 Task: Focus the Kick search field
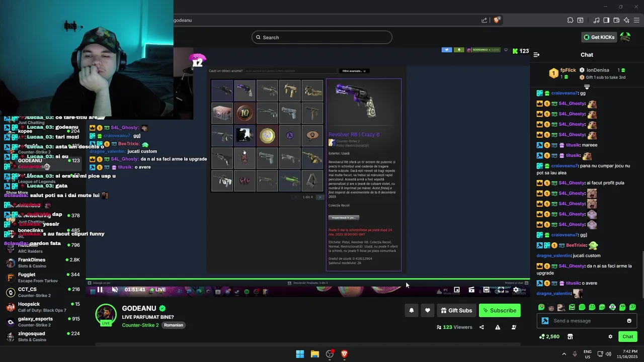point(322,37)
